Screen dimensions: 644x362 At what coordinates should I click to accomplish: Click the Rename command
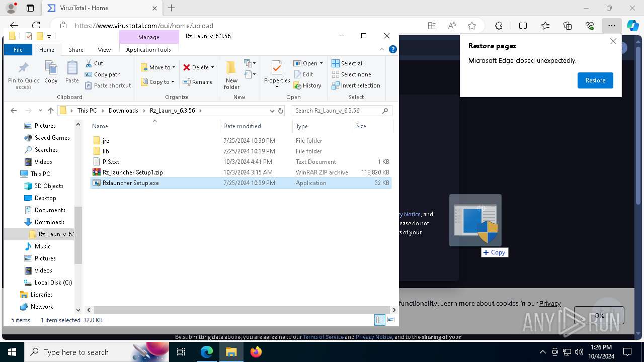[x=197, y=82]
